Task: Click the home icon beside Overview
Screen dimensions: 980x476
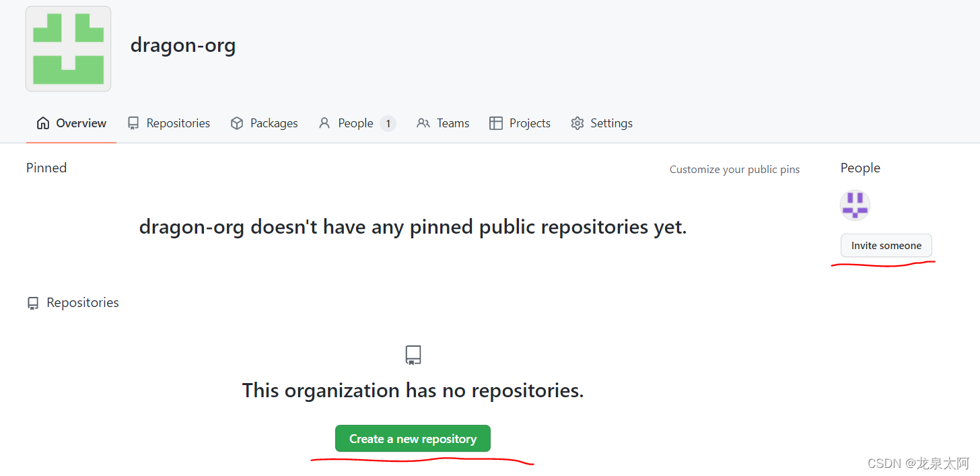Action: [x=43, y=123]
